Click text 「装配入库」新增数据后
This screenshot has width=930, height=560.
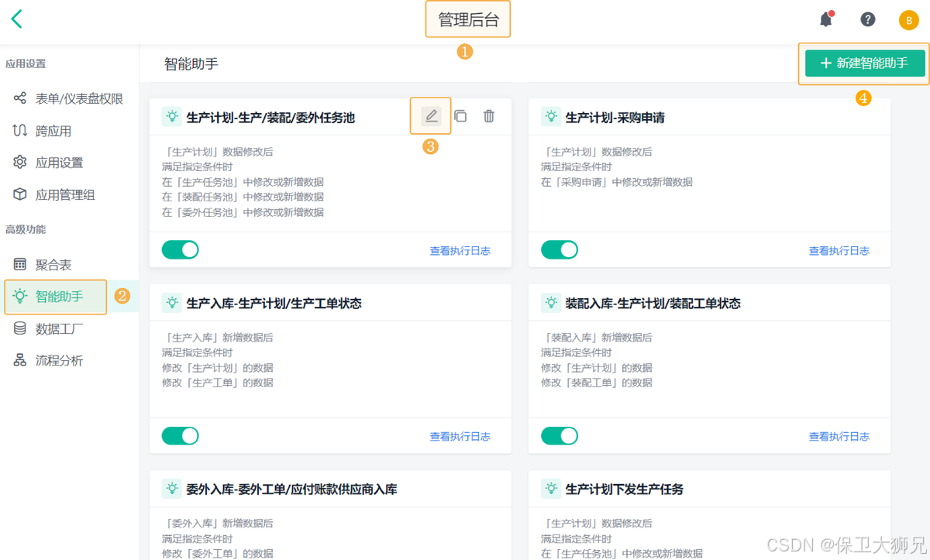[x=597, y=338]
